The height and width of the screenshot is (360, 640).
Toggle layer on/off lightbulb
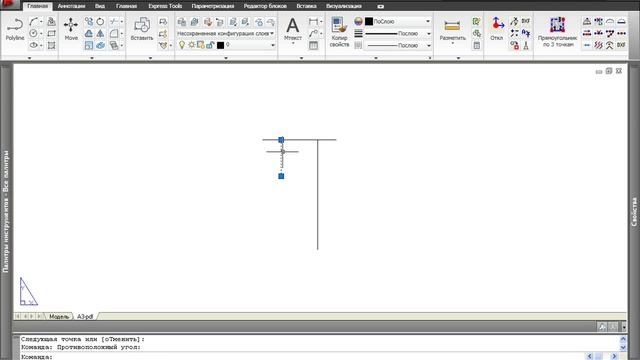coord(182,45)
